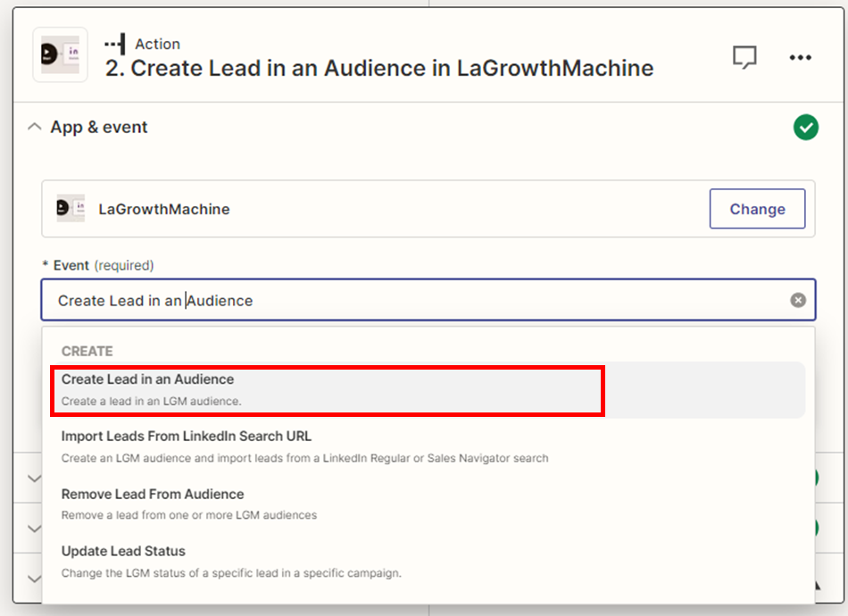
Task: Open the step comment bubble icon
Action: [744, 57]
